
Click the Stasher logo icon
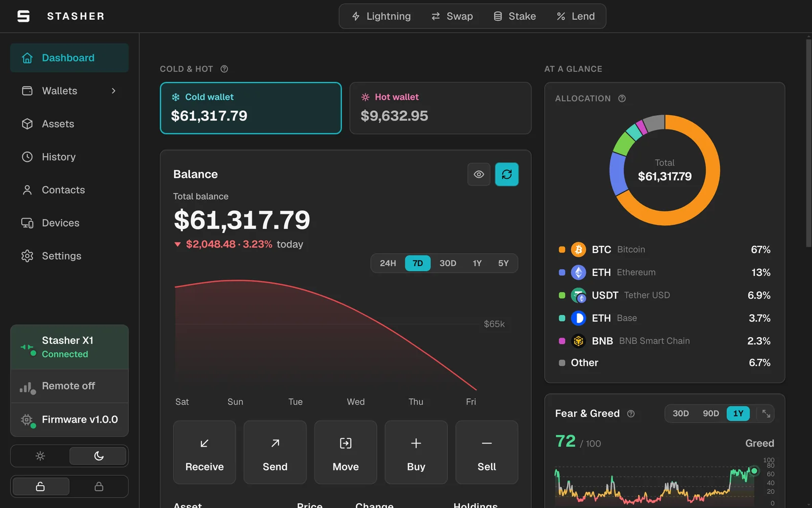coord(23,16)
